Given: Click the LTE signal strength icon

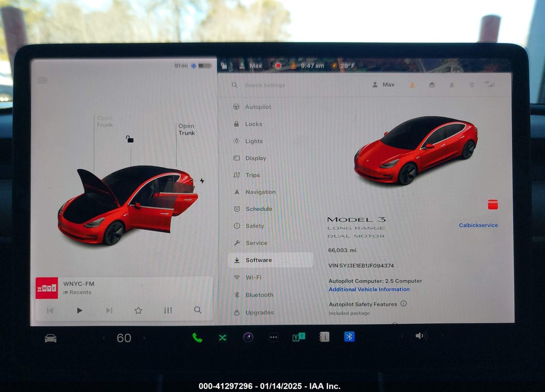Looking at the screenshot, I should pos(489,84).
